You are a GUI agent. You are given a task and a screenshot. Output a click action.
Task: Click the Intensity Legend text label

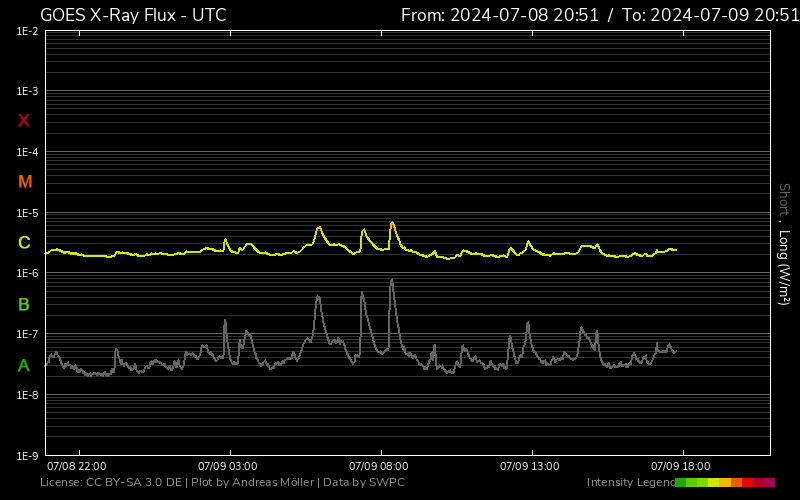click(630, 483)
